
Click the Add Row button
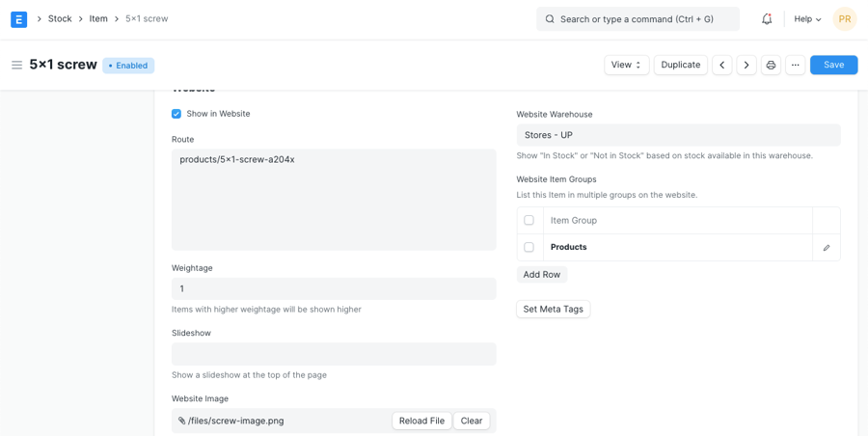(x=541, y=275)
